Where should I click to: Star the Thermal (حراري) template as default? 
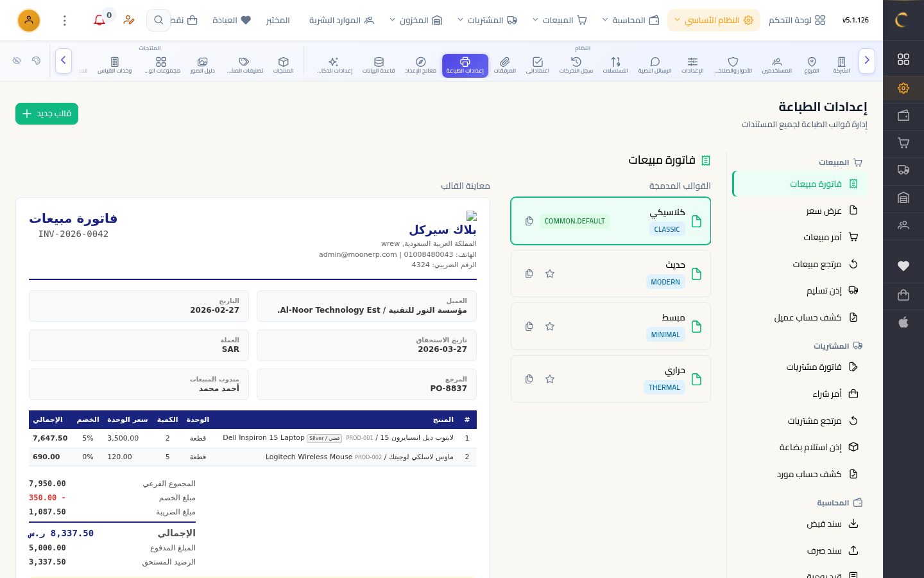[550, 379]
